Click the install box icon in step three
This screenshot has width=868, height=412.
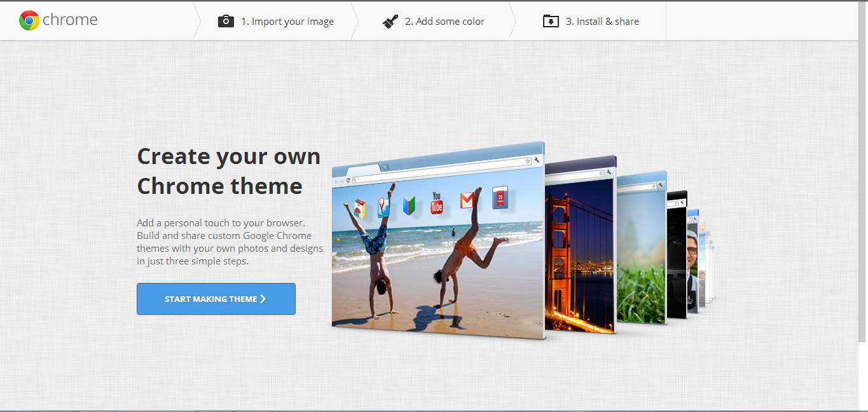[x=550, y=20]
